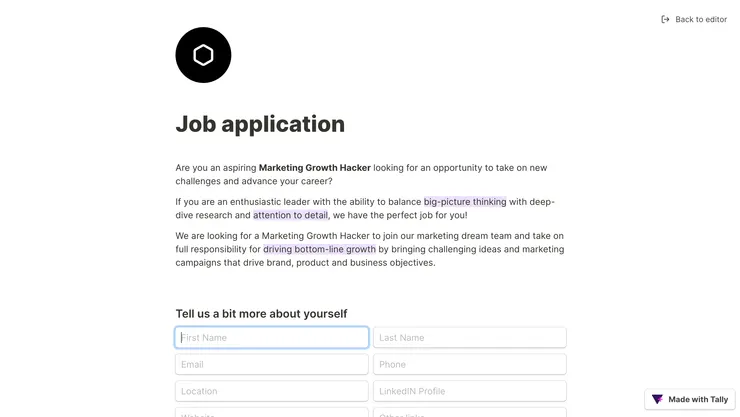Open the Made with Tally badge
Image resolution: width=740 pixels, height=417 pixels.
pyautogui.click(x=690, y=399)
